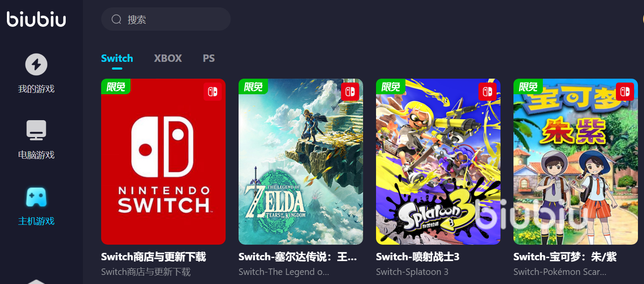Open the Pokémon Scarlet/Violet cover
This screenshot has width=644, height=284.
click(x=576, y=162)
